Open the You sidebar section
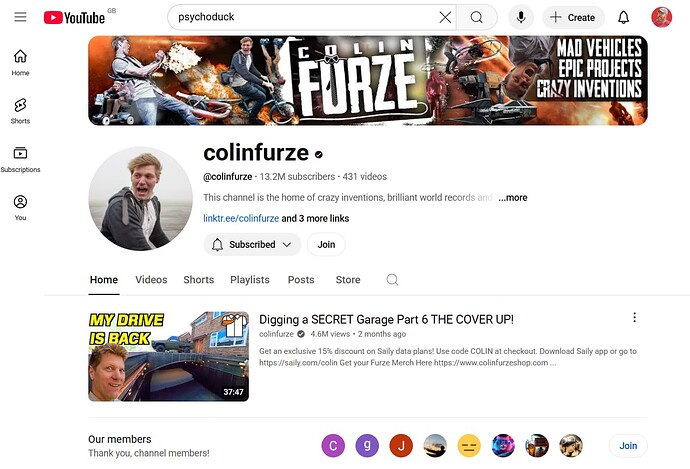The height and width of the screenshot is (469, 690). point(20,208)
